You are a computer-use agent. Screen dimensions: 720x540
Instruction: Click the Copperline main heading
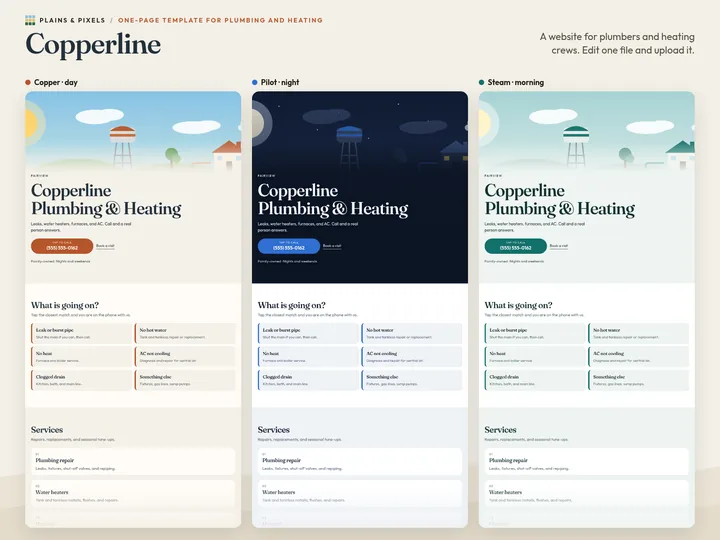pyautogui.click(x=93, y=45)
